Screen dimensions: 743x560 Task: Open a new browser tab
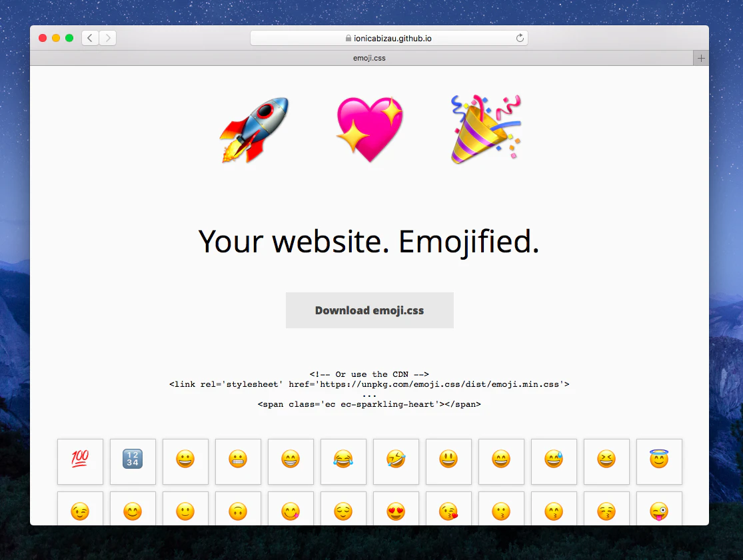pos(700,58)
